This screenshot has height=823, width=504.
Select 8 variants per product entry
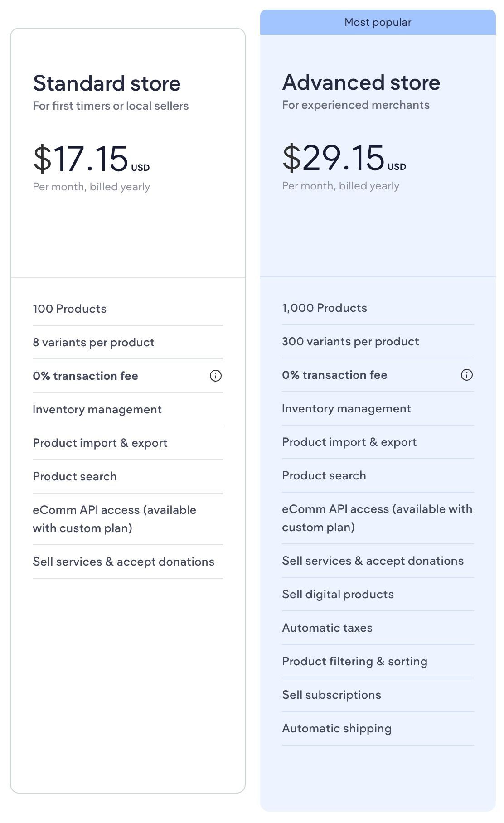[93, 342]
